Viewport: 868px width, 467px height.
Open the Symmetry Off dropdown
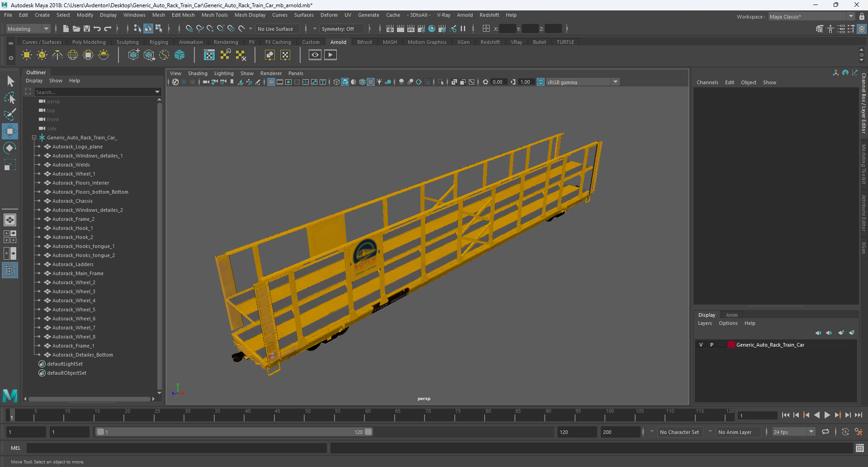342,29
